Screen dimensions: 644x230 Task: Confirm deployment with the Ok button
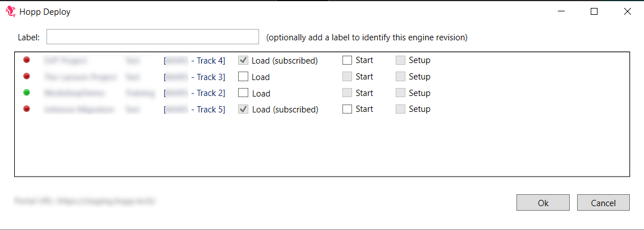(543, 203)
